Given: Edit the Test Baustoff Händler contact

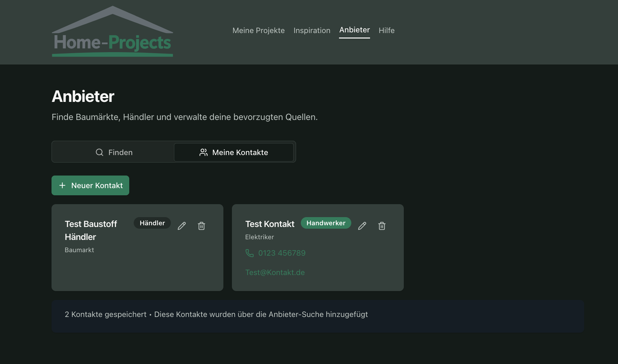Looking at the screenshot, I should point(182,226).
